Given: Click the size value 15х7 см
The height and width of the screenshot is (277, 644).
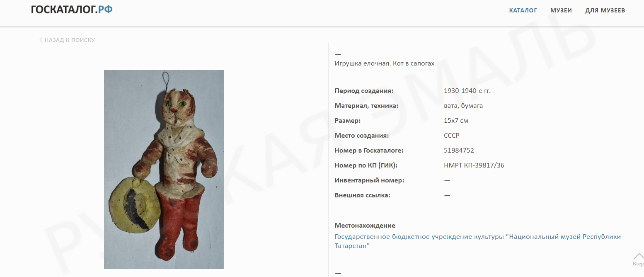Looking at the screenshot, I should coord(456,121).
